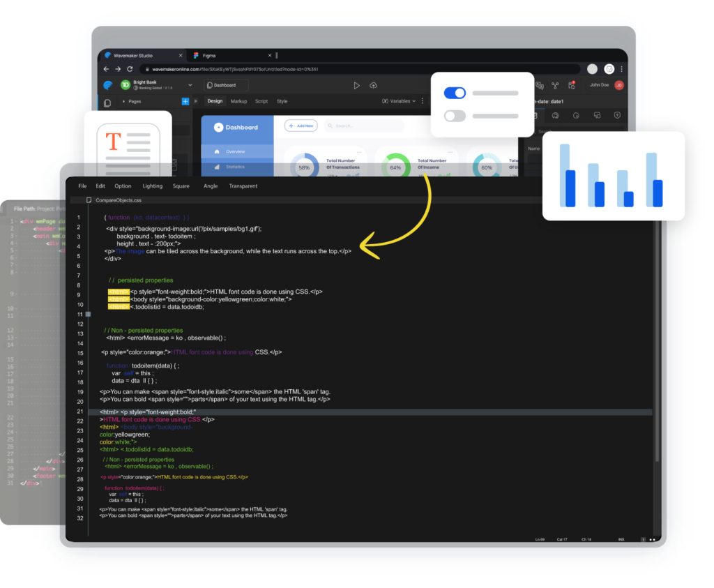The height and width of the screenshot is (588, 714).
Task: Expand the Pages tree in Wavemaker
Action: click(123, 102)
